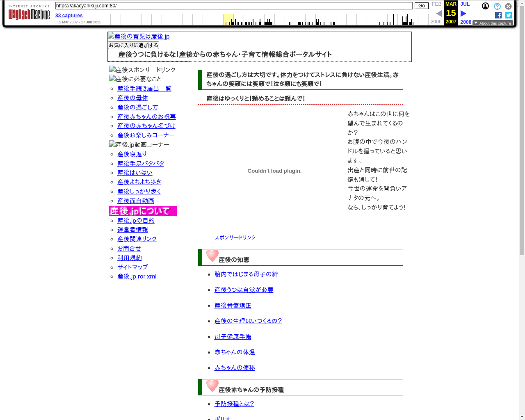Image resolution: width=525 pixels, height=420 pixels.
Task: Click the 産後.jpについて banner
Action: (x=143, y=211)
